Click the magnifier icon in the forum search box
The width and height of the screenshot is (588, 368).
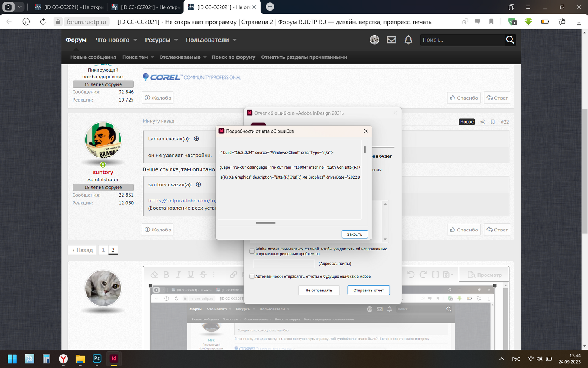click(510, 40)
